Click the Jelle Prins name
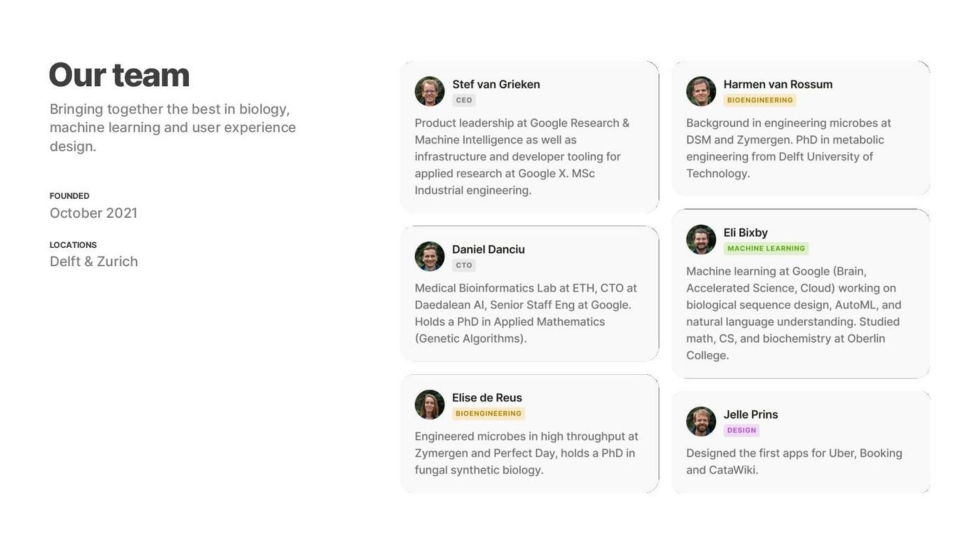980x552 pixels. pyautogui.click(x=750, y=415)
